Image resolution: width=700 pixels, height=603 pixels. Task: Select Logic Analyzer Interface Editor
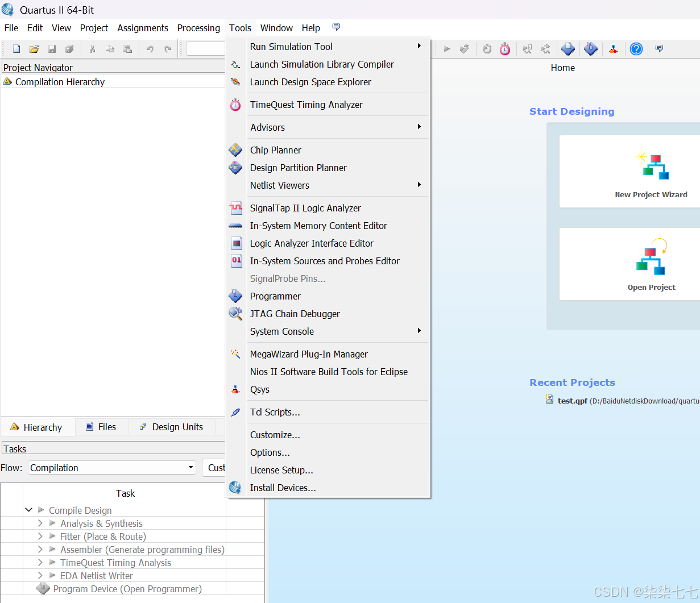click(x=328, y=243)
